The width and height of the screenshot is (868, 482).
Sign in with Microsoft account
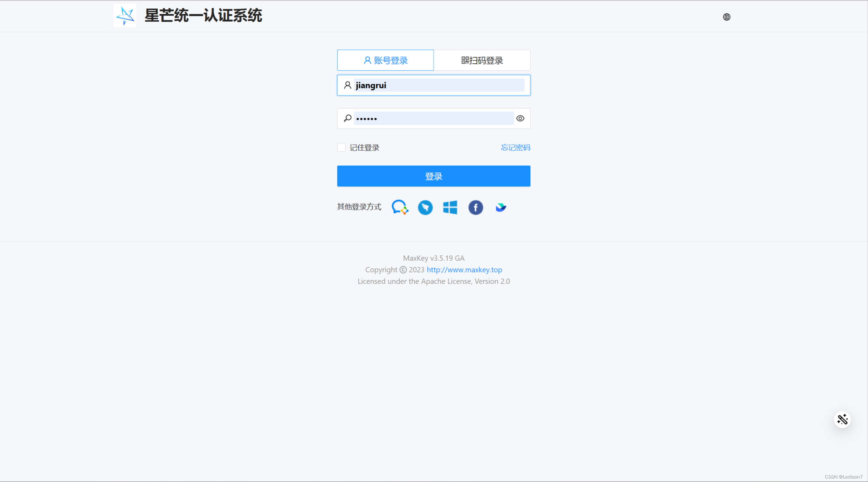(x=450, y=207)
